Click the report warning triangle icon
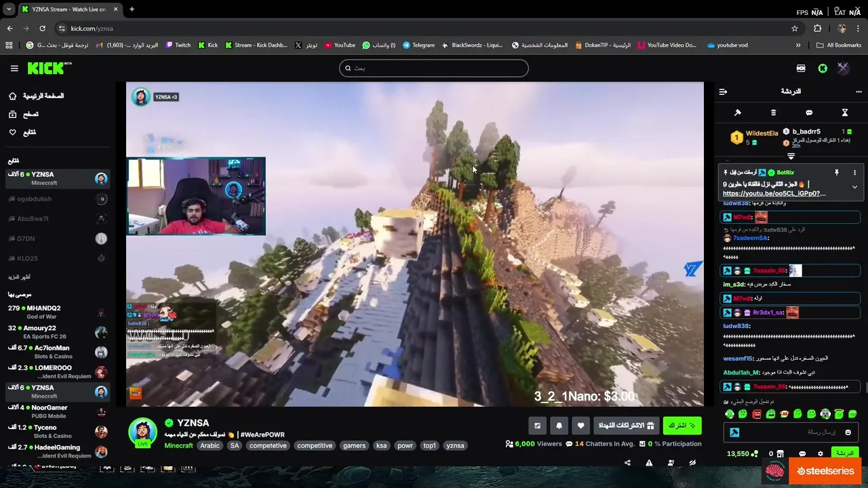The image size is (868, 488). click(649, 463)
